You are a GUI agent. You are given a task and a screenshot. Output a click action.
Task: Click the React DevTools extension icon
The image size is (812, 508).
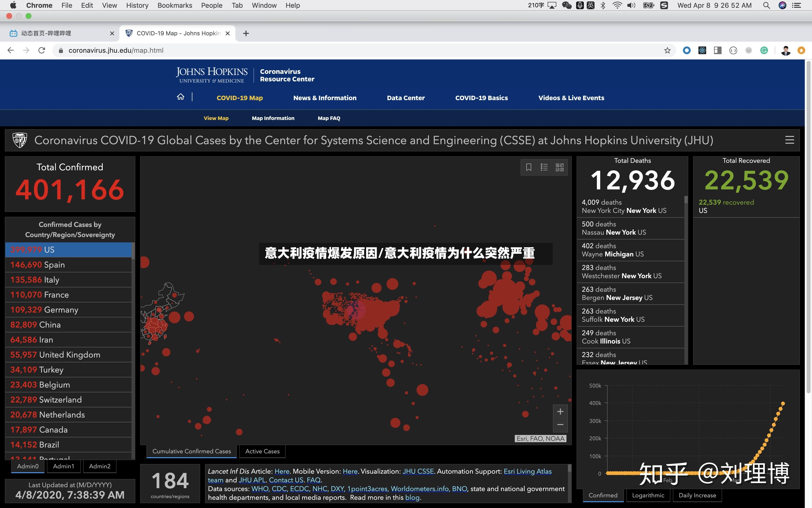point(702,50)
